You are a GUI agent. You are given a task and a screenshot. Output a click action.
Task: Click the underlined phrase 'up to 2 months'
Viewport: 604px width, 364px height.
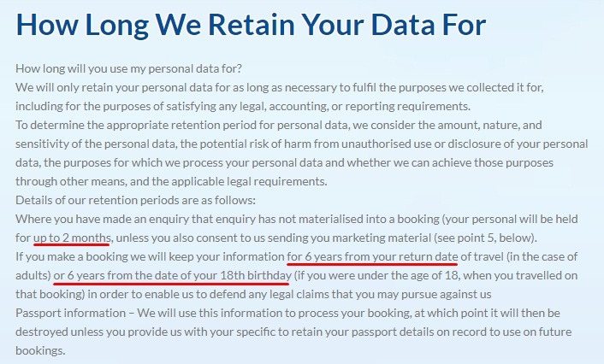click(x=72, y=238)
